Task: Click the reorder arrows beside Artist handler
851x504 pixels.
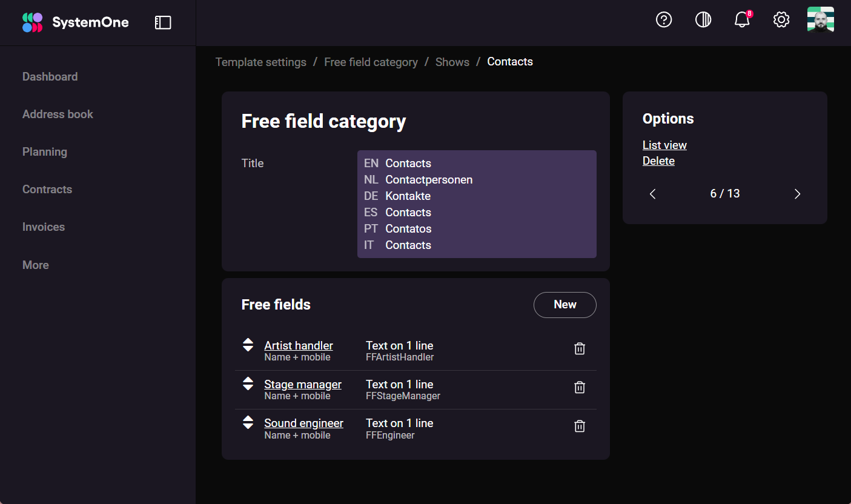Action: click(x=248, y=345)
